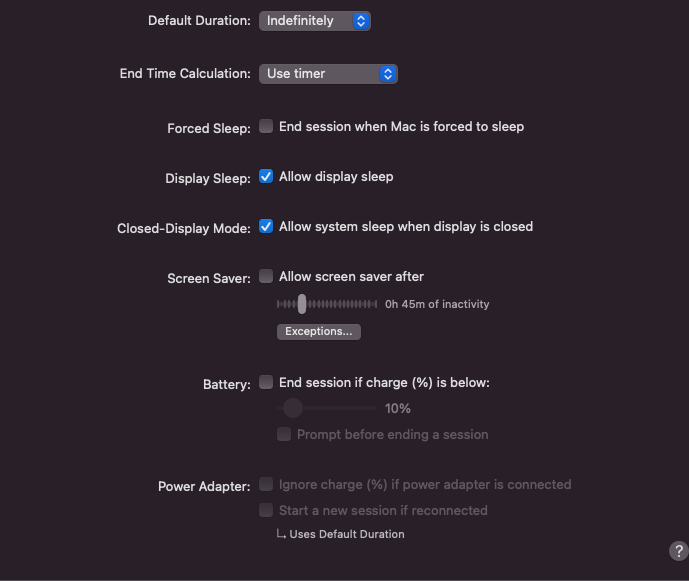Open the Exceptions... button
Screen dimensions: 689x581
[x=319, y=331]
